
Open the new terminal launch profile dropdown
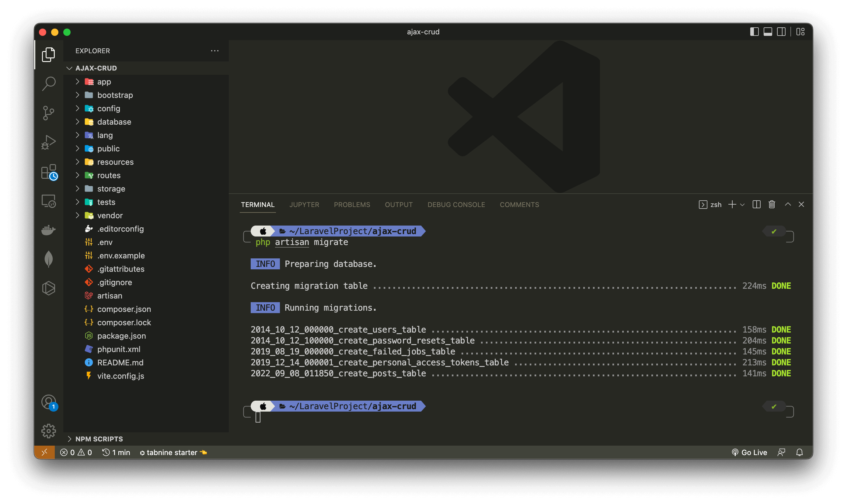click(x=742, y=205)
